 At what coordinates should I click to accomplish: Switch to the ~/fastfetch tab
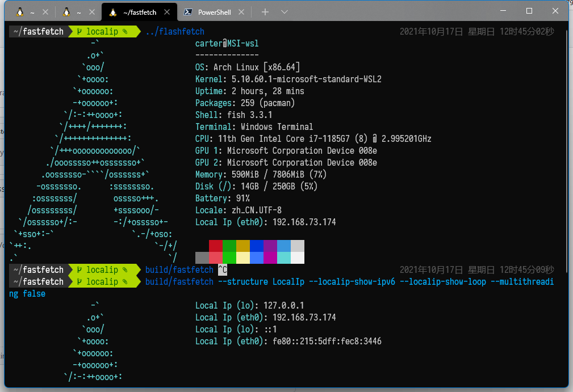(x=139, y=12)
